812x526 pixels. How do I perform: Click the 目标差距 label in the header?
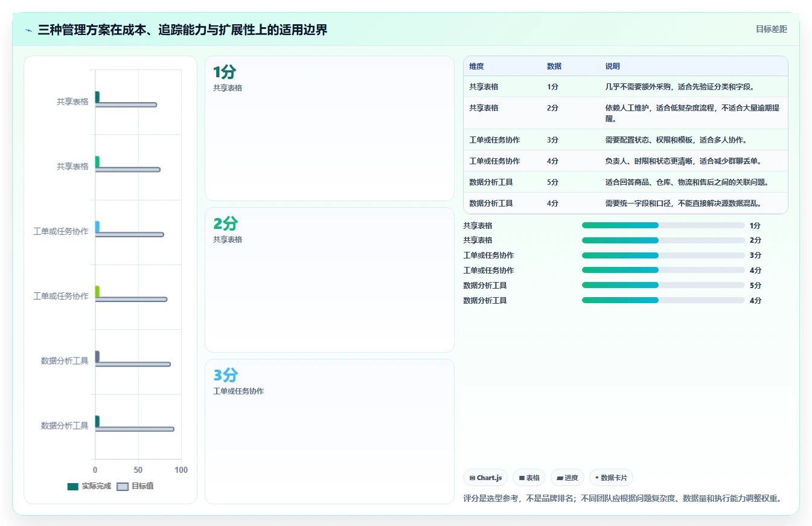(x=772, y=29)
